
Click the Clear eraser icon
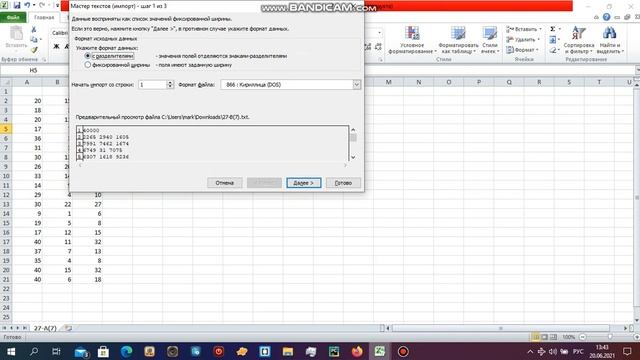coord(553,50)
